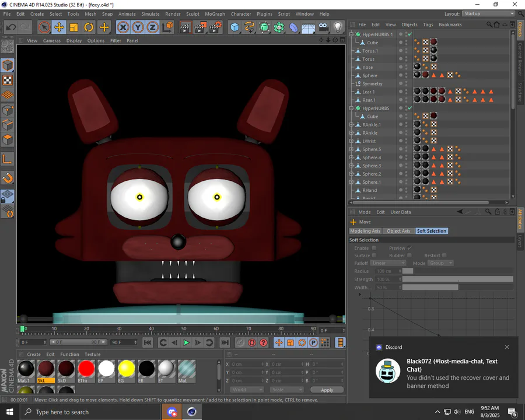Click the coordinate system icon
This screenshot has width=525, height=420.
tap(167, 27)
